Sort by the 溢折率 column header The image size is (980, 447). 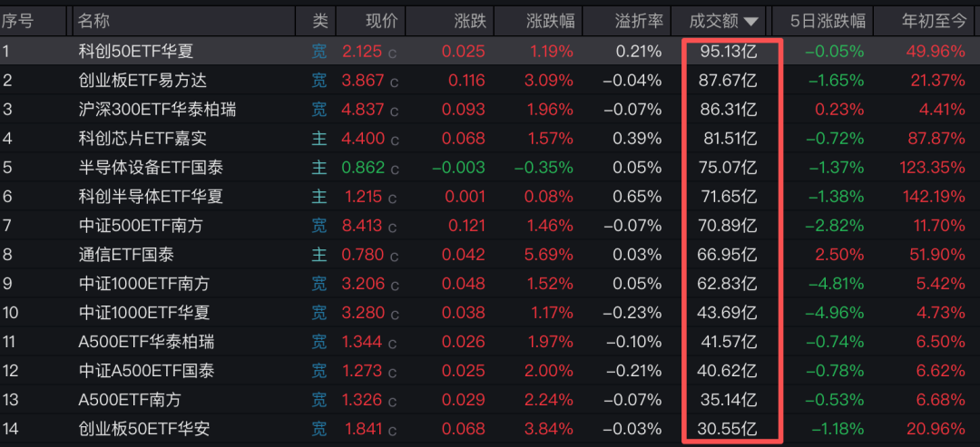639,22
